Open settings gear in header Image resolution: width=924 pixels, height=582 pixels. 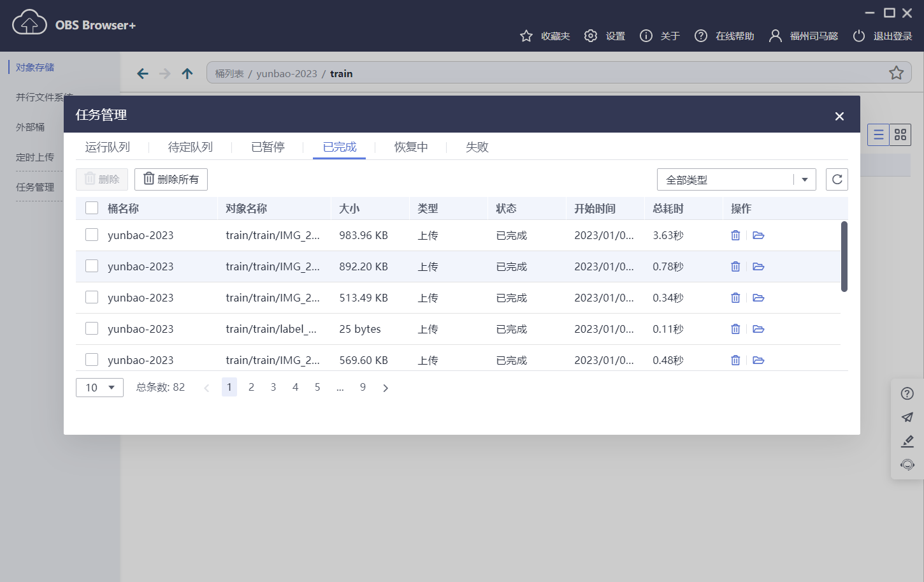click(x=591, y=36)
